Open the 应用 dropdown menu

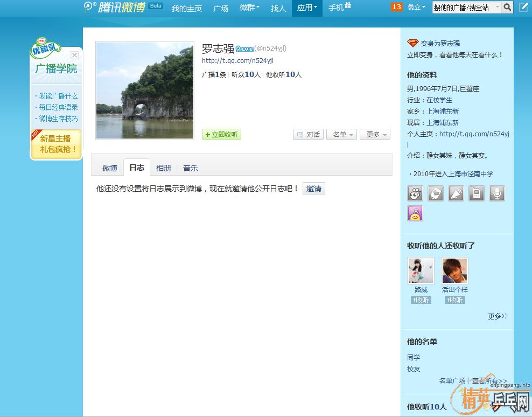coord(307,8)
